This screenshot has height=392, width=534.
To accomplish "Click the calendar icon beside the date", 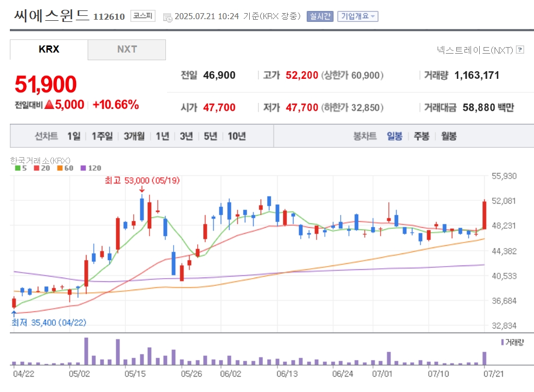I will [x=168, y=17].
